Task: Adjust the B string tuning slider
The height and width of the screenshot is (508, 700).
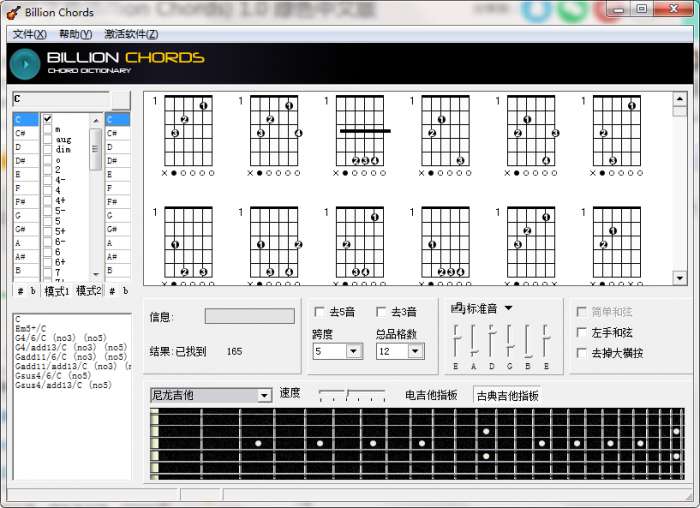Action: click(528, 341)
